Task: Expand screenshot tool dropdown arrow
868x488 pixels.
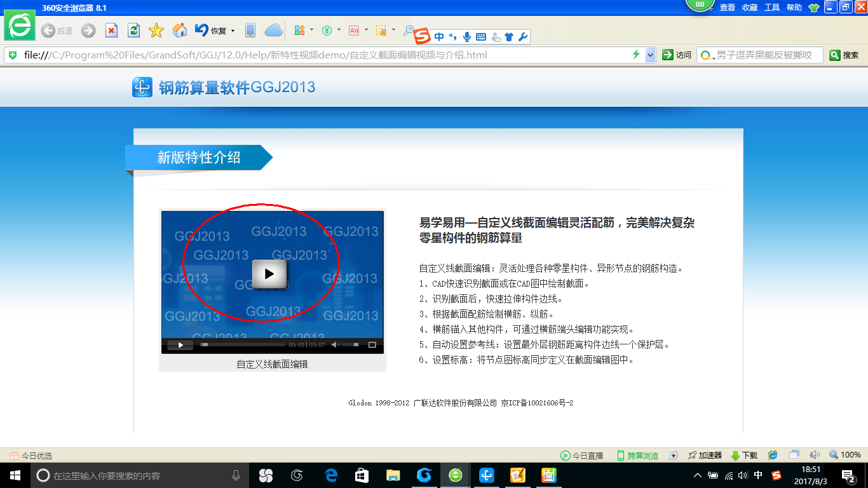Action: [393, 30]
